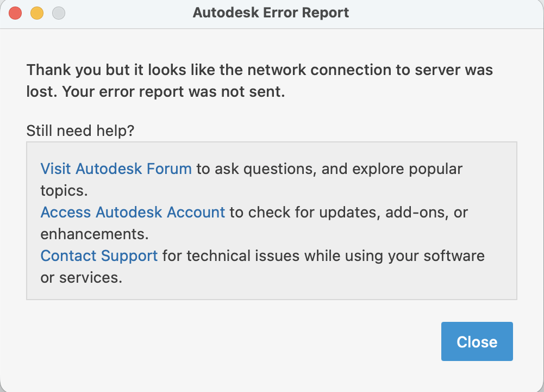
Task: Click the "or services." text
Action: click(x=81, y=277)
